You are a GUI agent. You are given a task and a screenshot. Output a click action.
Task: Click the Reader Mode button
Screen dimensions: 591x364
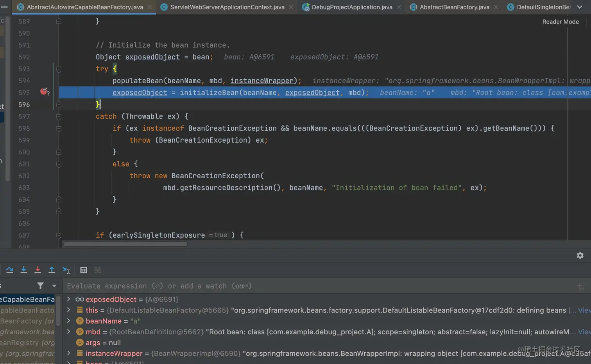[x=561, y=22]
